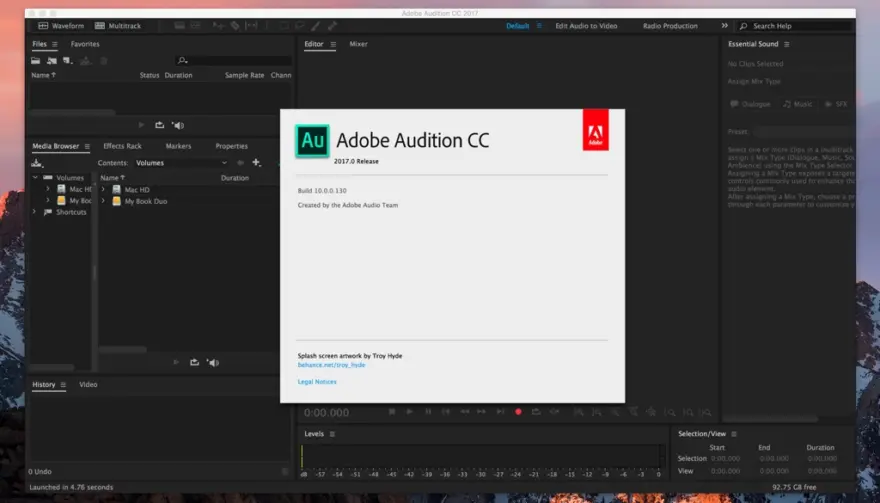Play preview in the Media Browser
This screenshot has height=503, width=880.
click(x=176, y=363)
